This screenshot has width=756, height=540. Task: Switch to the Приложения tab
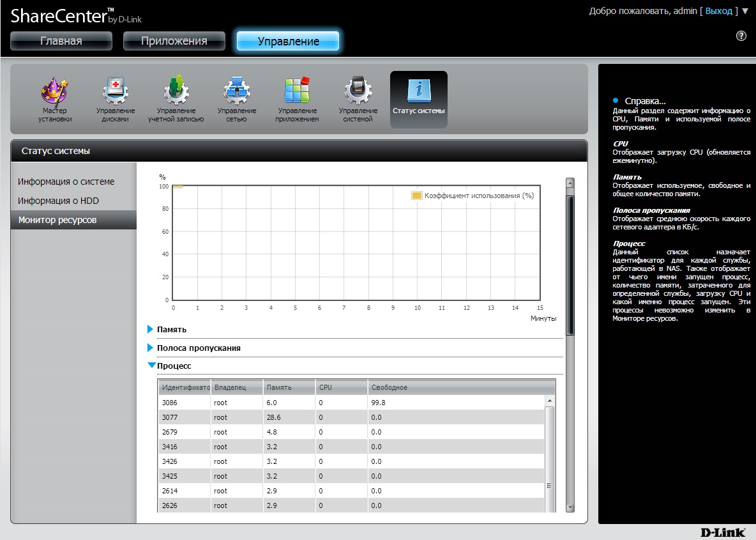coord(174,41)
